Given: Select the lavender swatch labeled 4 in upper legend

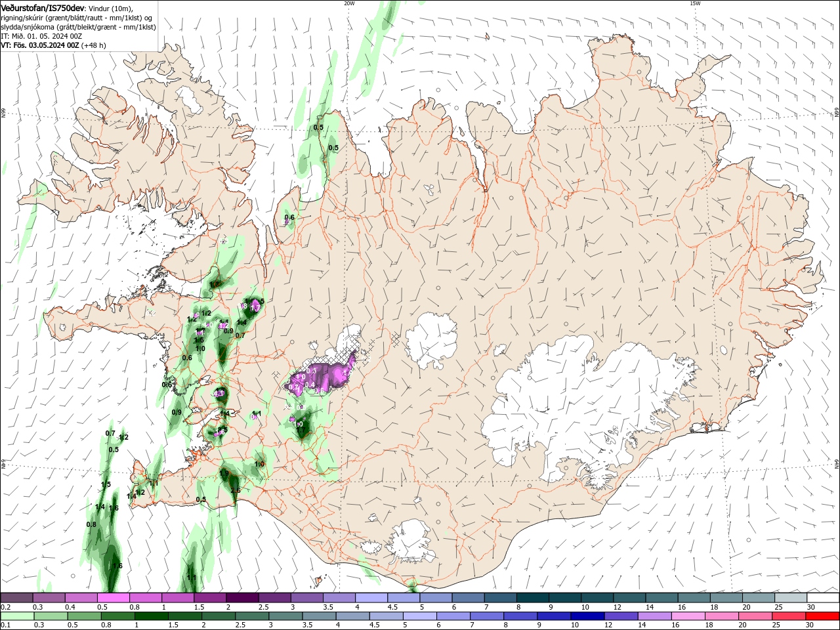Looking at the screenshot, I should click(371, 597).
